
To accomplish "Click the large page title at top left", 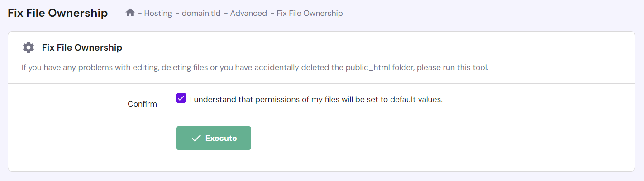I will click(x=57, y=13).
